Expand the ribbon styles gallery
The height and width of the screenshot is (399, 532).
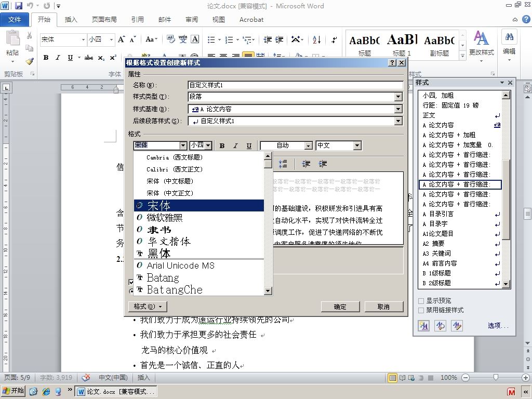tap(462, 55)
